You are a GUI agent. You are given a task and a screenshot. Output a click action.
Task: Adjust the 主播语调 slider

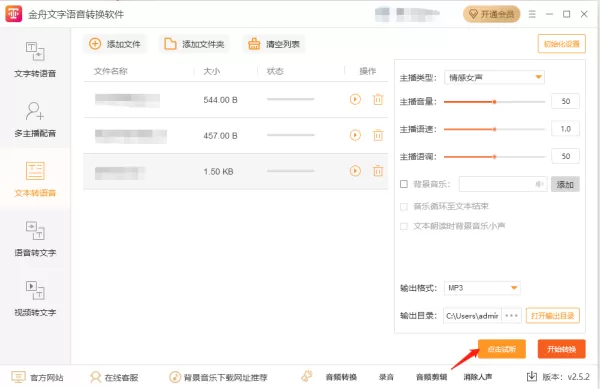[x=494, y=157]
